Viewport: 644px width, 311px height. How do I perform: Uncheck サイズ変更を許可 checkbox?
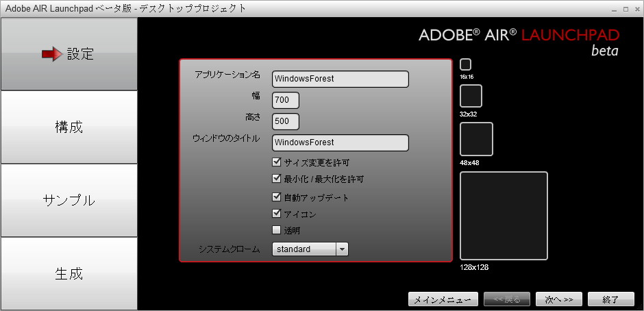[x=276, y=162]
